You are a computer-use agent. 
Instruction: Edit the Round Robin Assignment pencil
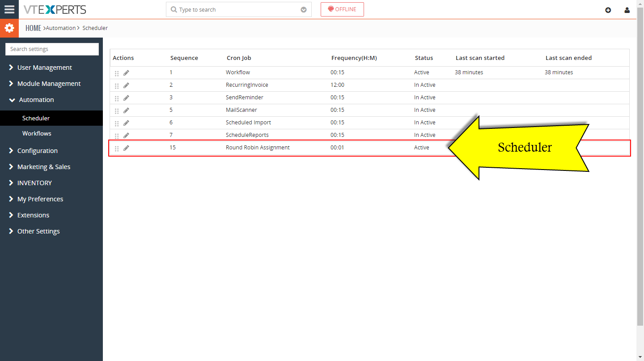coord(126,148)
